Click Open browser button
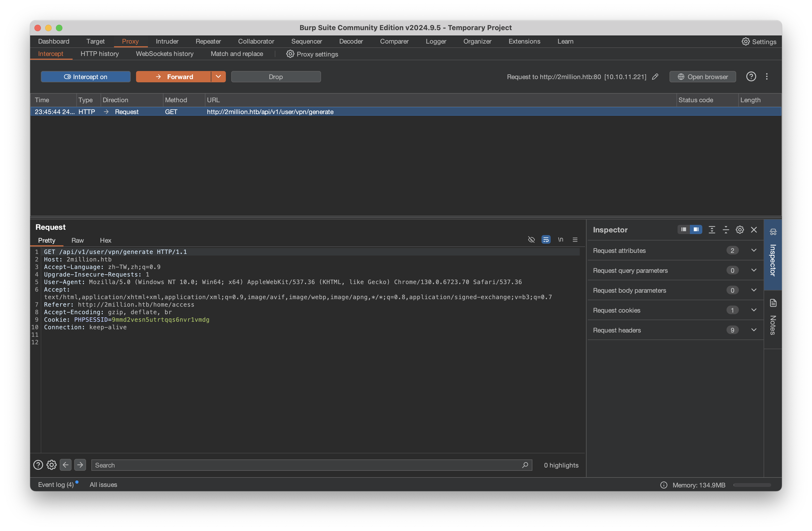Screen dimensions: 812x531 coord(703,77)
